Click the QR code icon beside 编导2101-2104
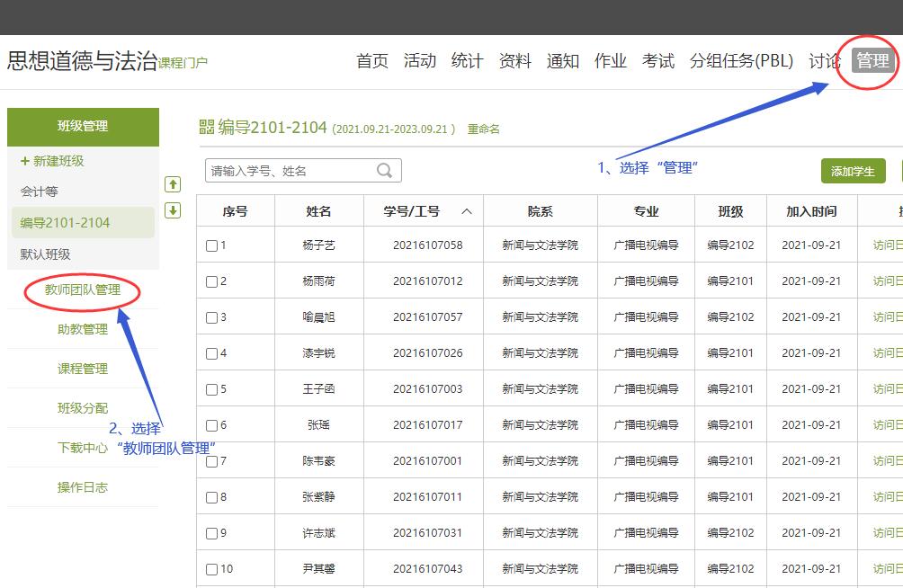903x588 pixels. [x=206, y=127]
